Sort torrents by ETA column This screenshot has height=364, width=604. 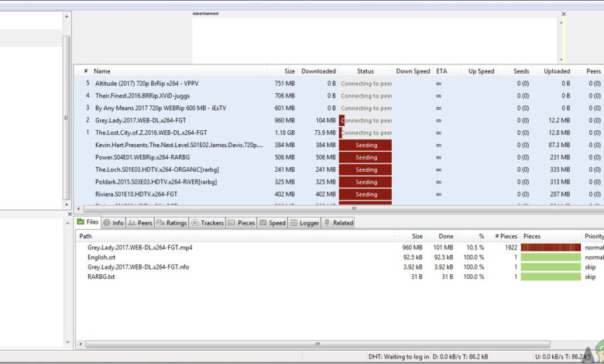tap(441, 71)
